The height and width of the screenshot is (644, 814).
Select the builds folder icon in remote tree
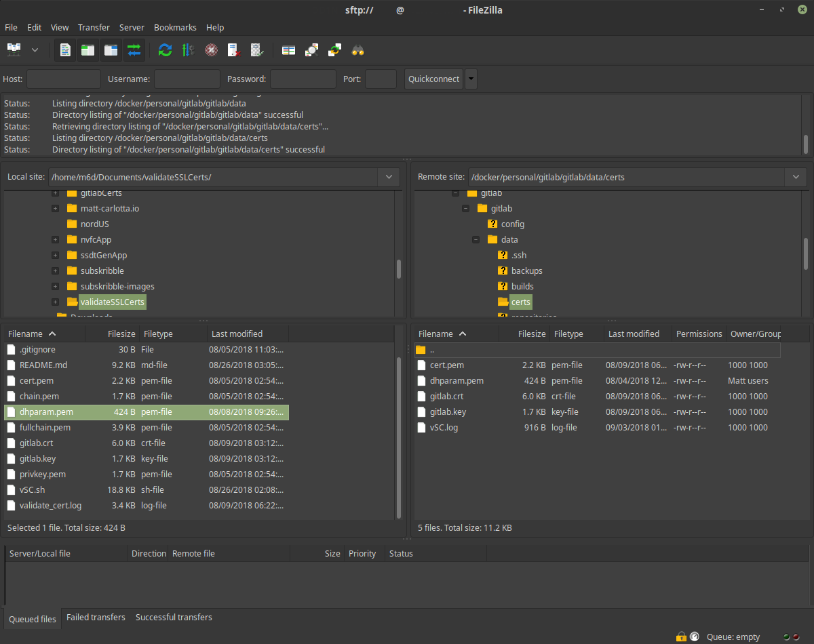pos(503,286)
